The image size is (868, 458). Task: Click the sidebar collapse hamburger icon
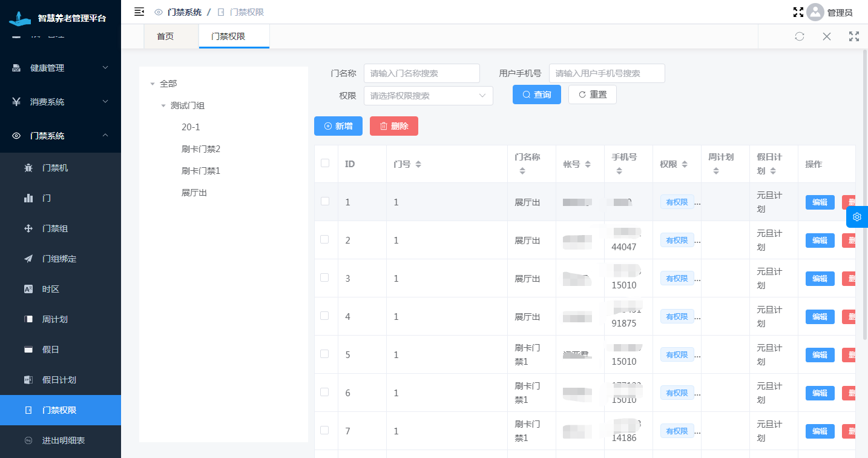[139, 12]
